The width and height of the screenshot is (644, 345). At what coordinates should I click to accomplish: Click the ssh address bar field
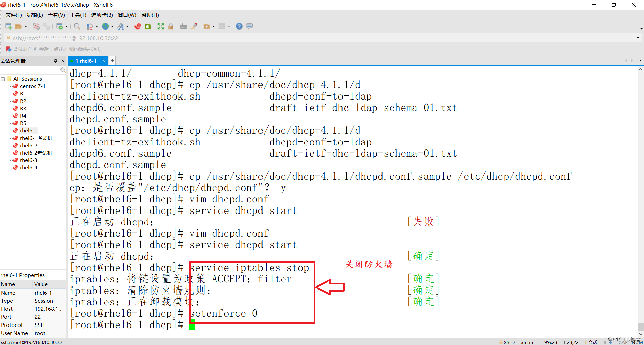319,38
